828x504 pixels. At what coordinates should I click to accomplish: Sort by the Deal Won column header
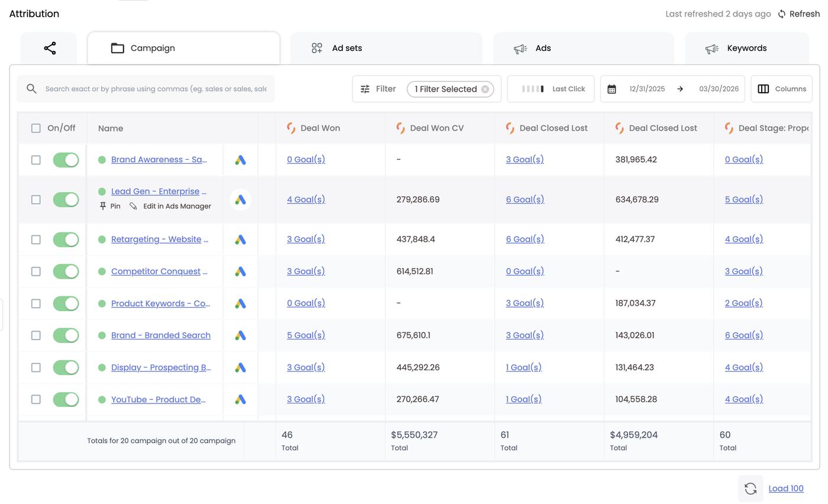click(x=320, y=128)
